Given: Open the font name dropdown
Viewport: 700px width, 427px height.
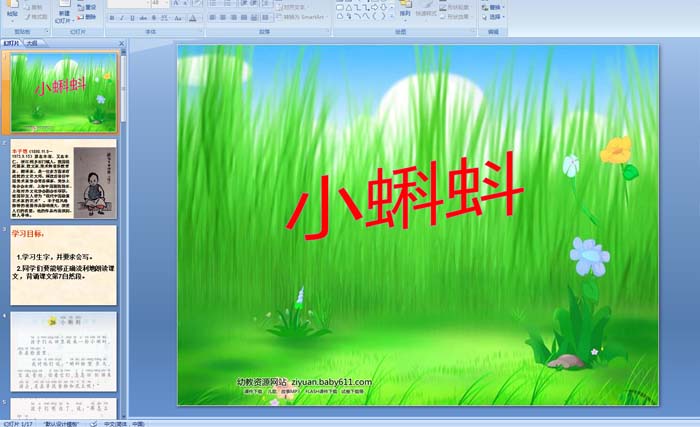Looking at the screenshot, I should pos(148,3).
